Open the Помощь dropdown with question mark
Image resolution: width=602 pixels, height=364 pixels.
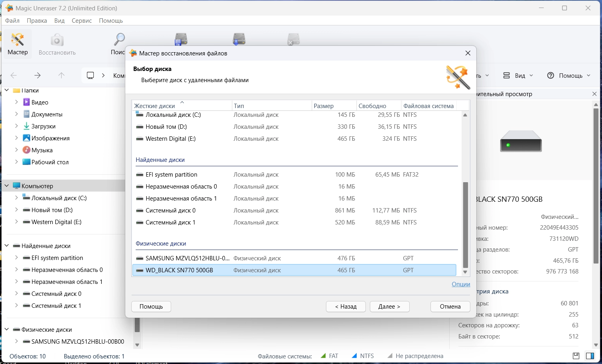[568, 75]
